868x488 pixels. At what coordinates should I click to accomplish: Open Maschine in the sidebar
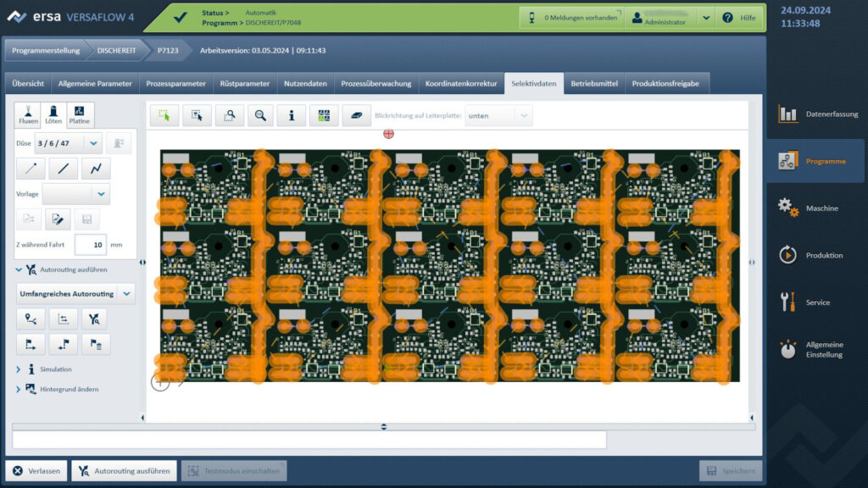coord(817,208)
